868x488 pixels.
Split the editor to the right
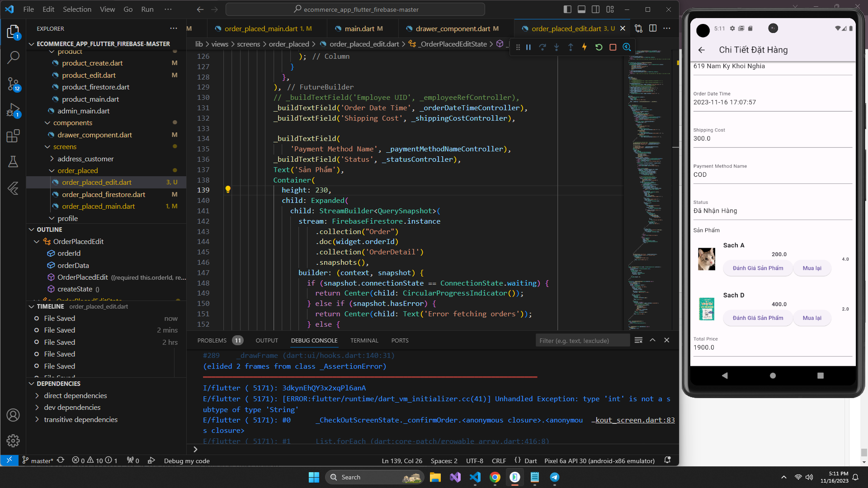point(652,28)
